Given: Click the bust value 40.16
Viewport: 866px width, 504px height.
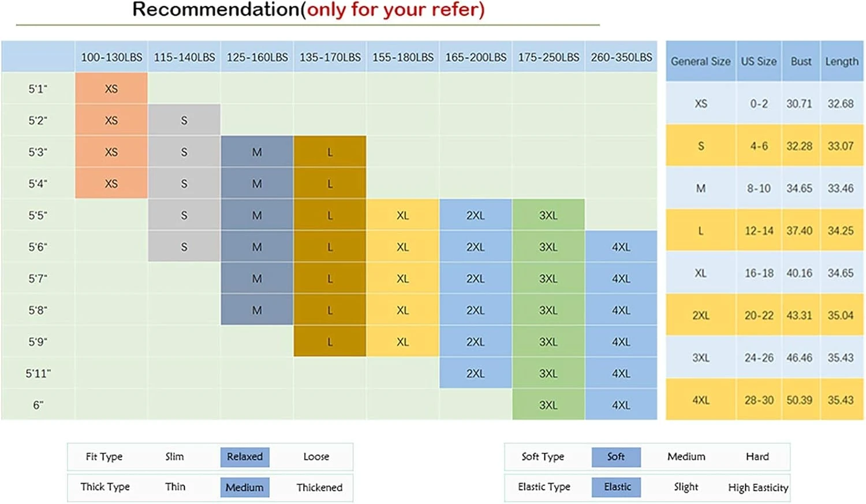Looking at the screenshot, I should click(x=799, y=273).
